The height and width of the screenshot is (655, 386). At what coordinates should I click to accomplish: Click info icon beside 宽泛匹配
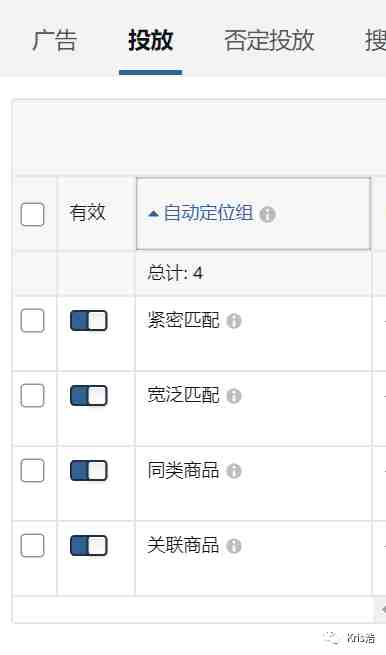[234, 396]
